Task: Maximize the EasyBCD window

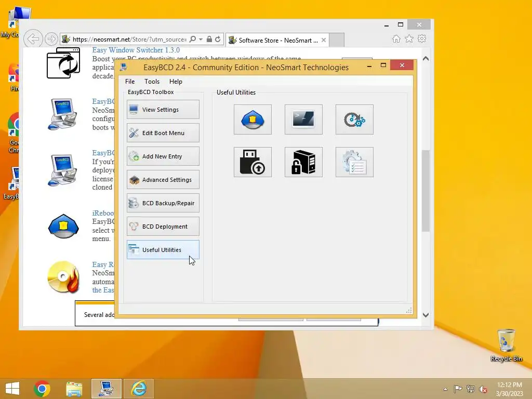Action: click(383, 65)
